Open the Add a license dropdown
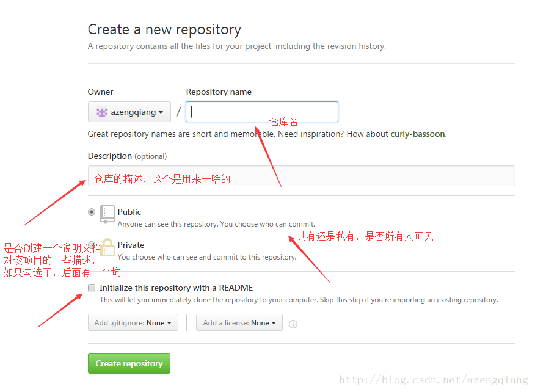This screenshot has height=392, width=535. 239,323
